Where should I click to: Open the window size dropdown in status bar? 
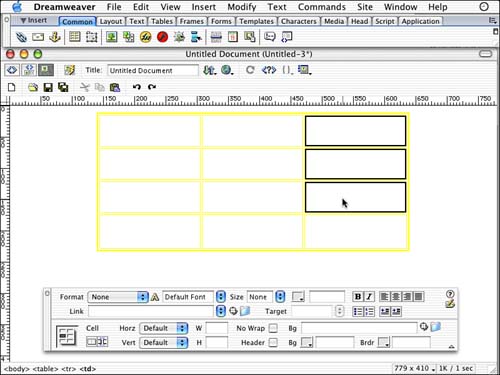433,369
